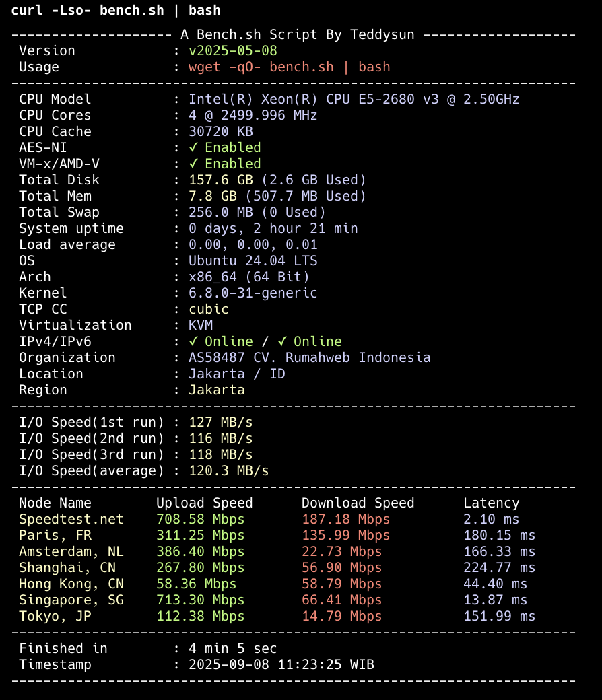Click the curl -Lso- bench.sh command line
Viewport: 602px width, 700px height.
116,10
